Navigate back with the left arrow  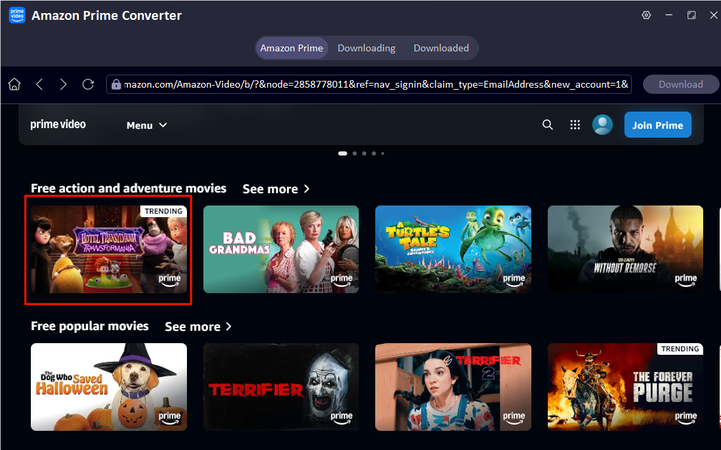coord(40,84)
